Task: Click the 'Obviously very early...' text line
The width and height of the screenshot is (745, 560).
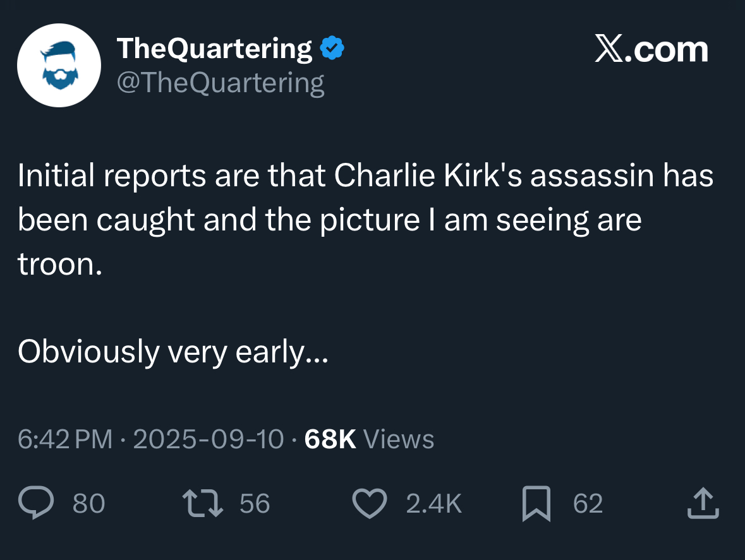Action: [x=173, y=353]
